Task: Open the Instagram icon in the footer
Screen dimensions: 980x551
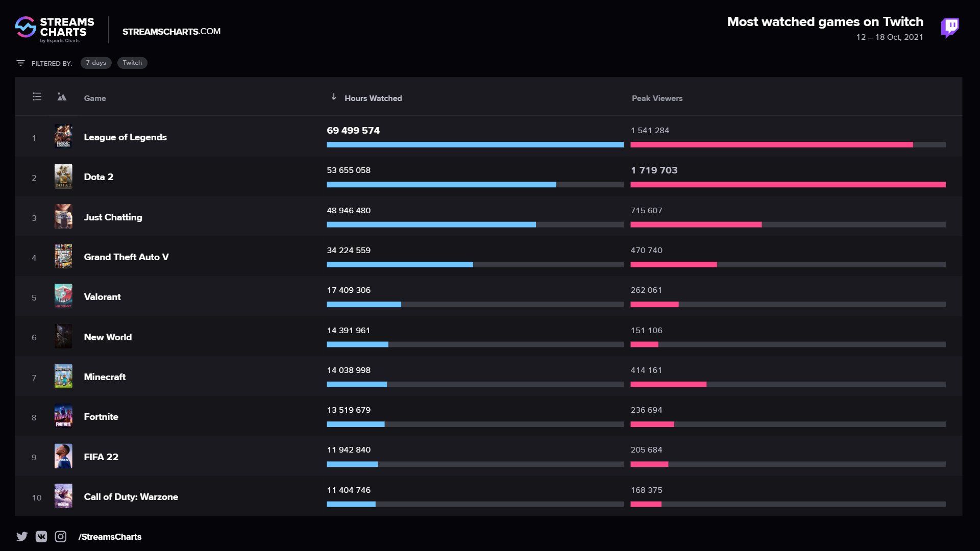Action: pos(60,536)
